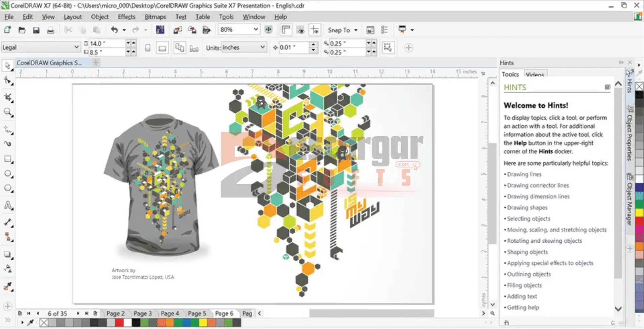Open the Drawing connector lines hint topic
Screen dimensions: 644x329
538,185
